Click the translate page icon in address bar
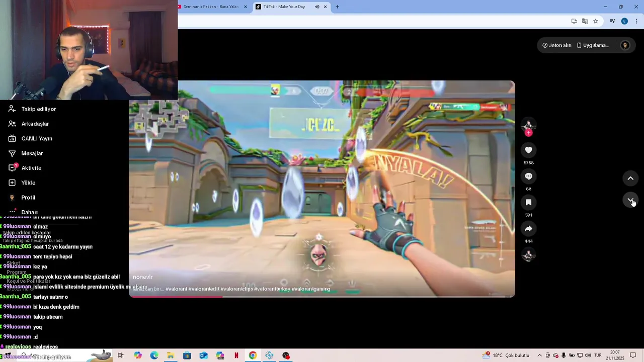 click(585, 21)
